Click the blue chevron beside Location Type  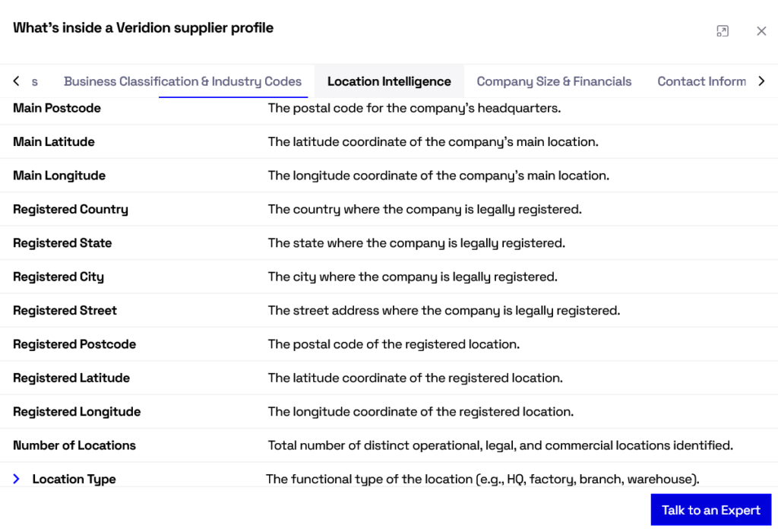click(x=17, y=479)
